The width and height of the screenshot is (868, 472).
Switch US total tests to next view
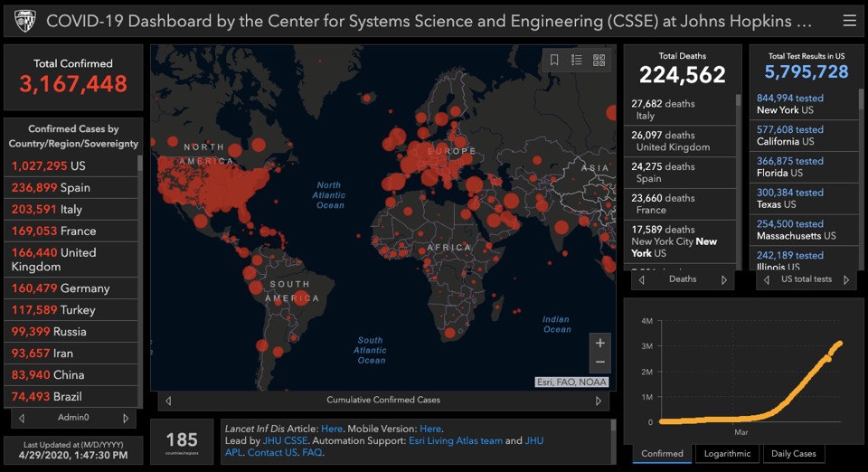point(846,280)
